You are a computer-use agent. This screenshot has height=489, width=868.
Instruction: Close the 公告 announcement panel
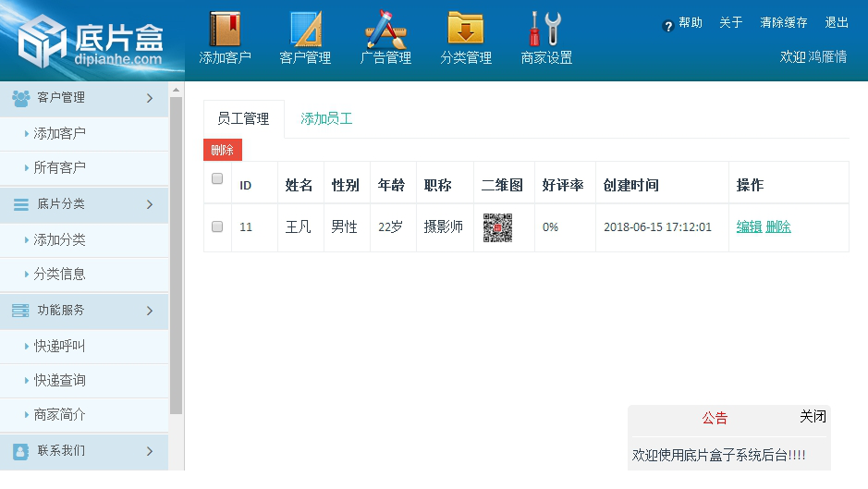(x=813, y=417)
